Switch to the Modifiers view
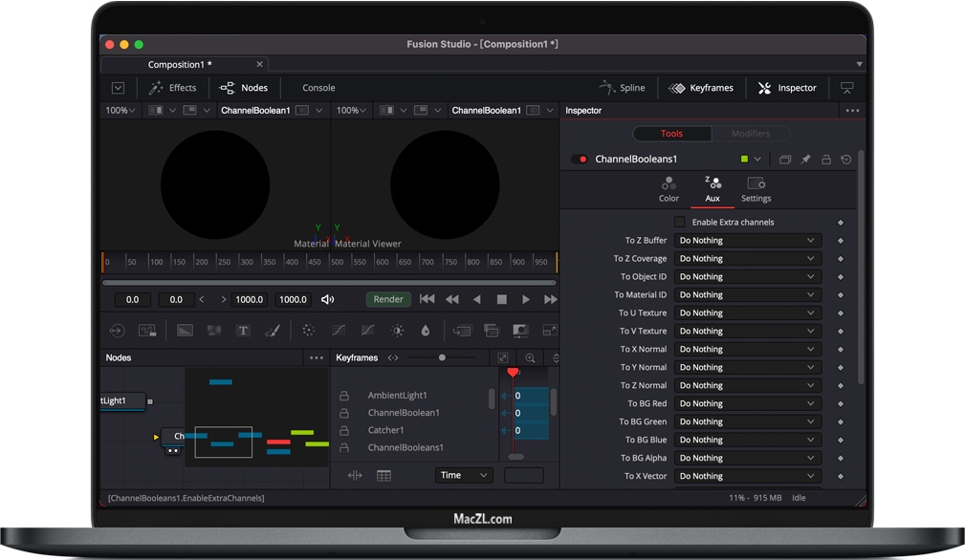 coord(750,134)
